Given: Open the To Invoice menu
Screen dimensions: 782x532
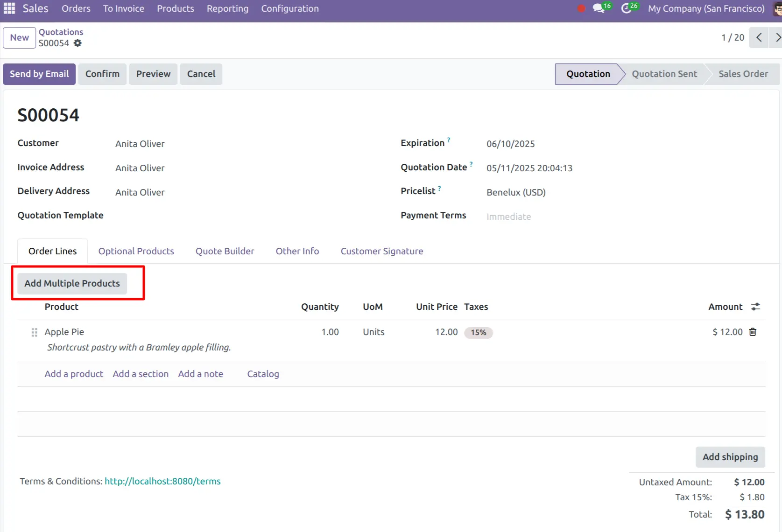Looking at the screenshot, I should [x=124, y=8].
